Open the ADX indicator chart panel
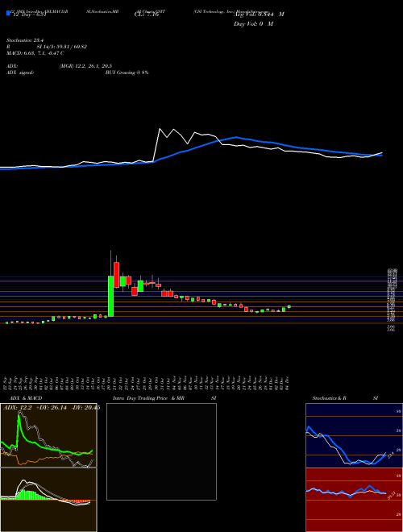 pyautogui.click(x=48, y=435)
